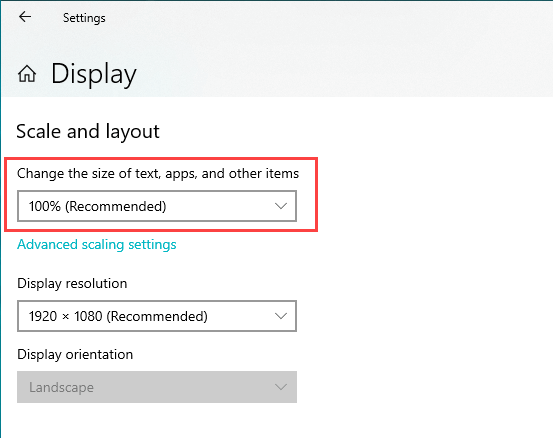Click the word 'Landscape' in disabled box

pyautogui.click(x=61, y=388)
